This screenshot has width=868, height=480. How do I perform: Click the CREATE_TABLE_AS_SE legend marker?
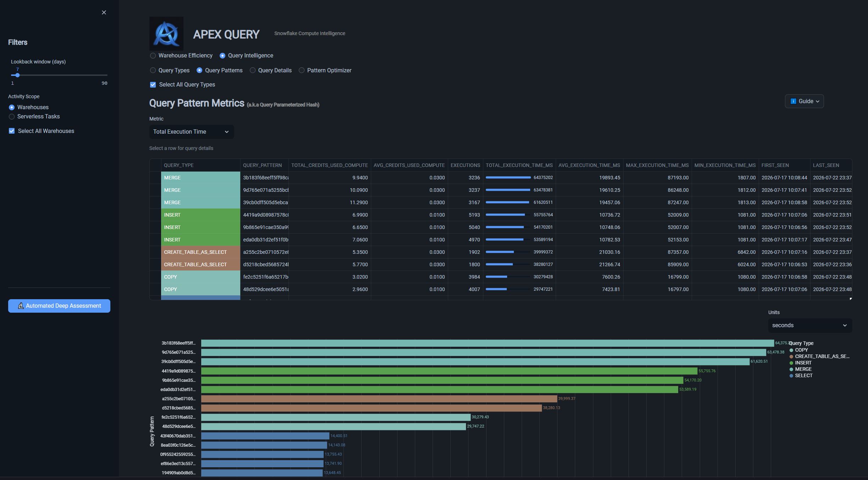point(791,356)
